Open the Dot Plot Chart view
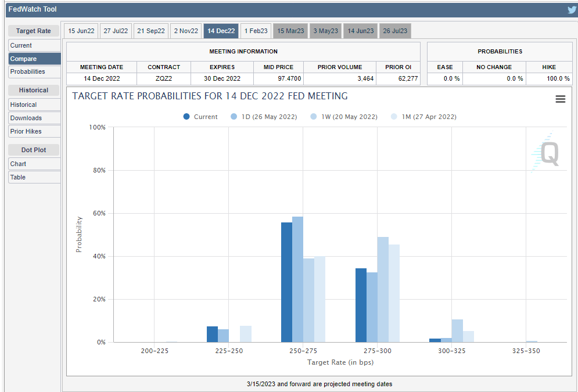Screen dimensions: 578x392 (34, 164)
